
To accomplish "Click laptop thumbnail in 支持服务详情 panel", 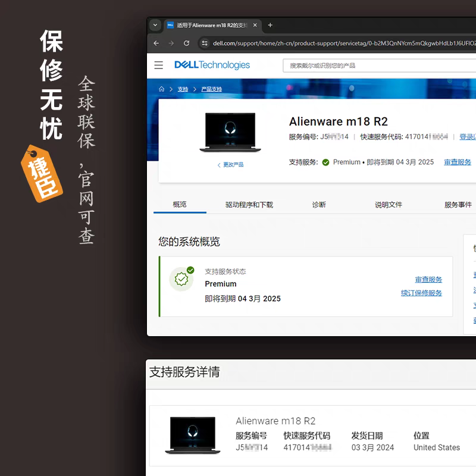I will tap(192, 436).
